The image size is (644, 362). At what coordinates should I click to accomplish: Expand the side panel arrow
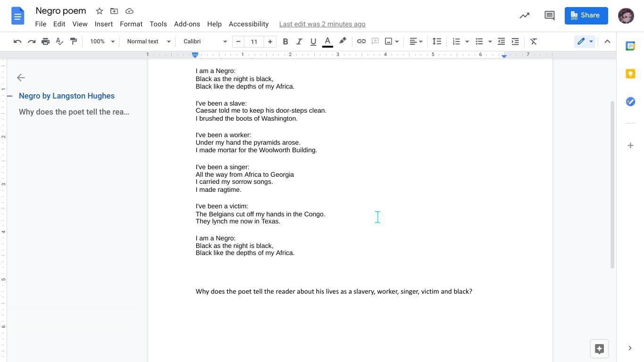[x=630, y=348]
